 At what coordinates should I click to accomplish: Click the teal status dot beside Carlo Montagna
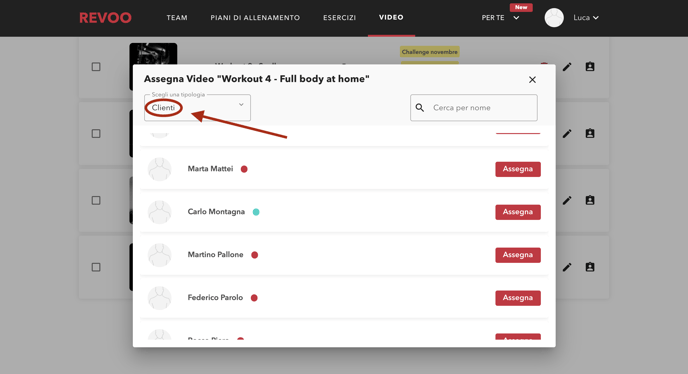point(256,212)
